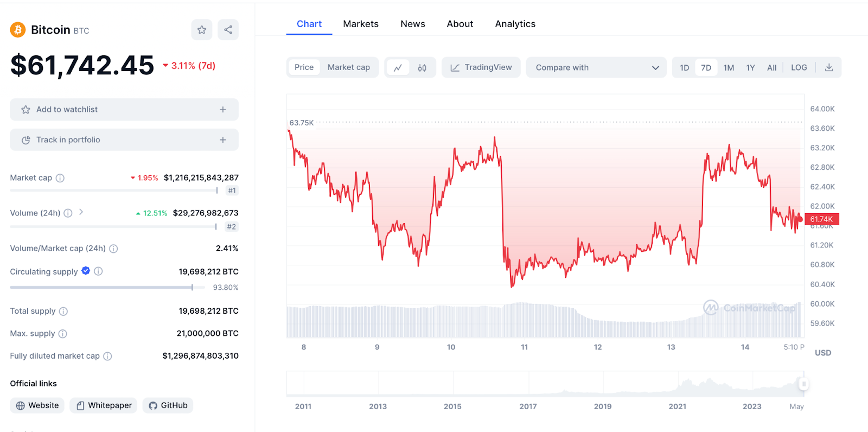Open the official Website link

pyautogui.click(x=37, y=405)
